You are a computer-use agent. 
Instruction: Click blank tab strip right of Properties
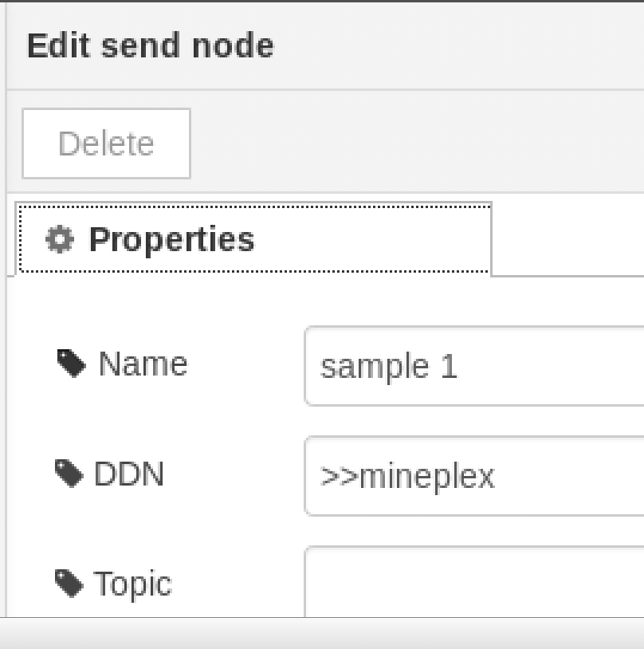click(566, 239)
